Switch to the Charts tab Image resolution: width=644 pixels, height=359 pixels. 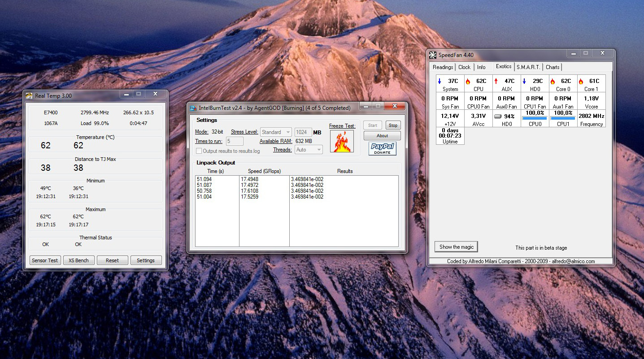click(x=553, y=67)
